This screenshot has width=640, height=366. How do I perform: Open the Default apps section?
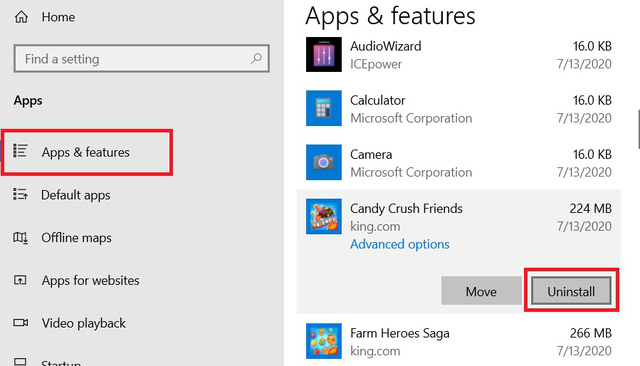pos(76,195)
